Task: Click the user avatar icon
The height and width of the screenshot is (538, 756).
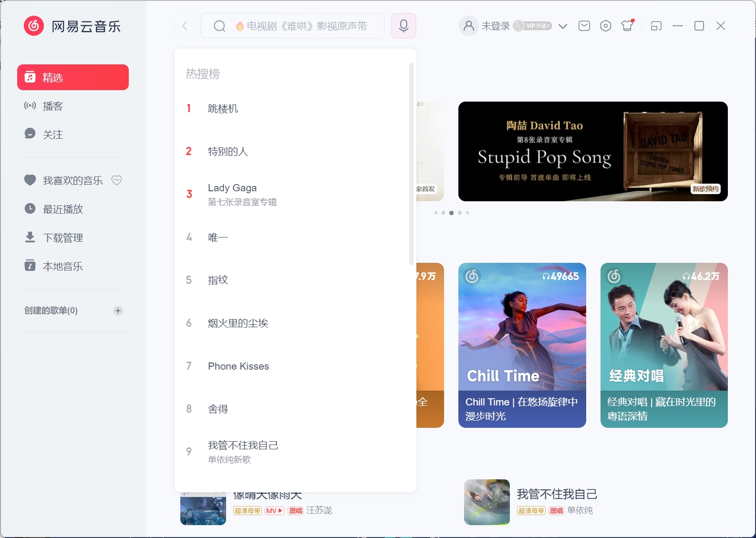Action: (469, 26)
